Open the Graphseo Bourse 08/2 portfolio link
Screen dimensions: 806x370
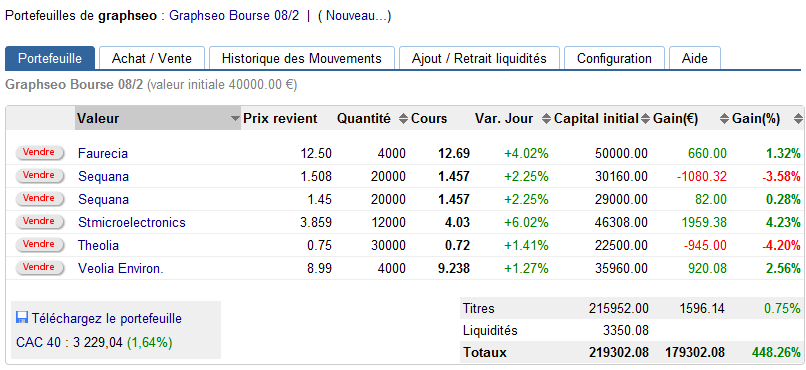234,15
